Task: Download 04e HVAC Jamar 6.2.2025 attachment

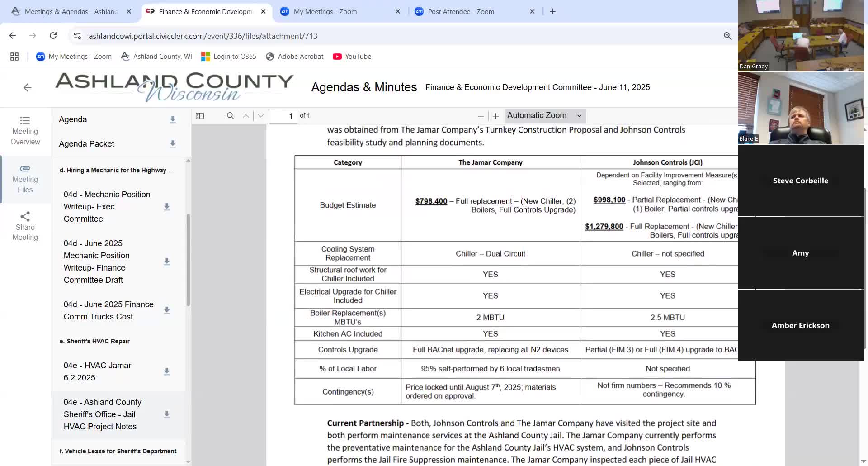Action: click(167, 371)
